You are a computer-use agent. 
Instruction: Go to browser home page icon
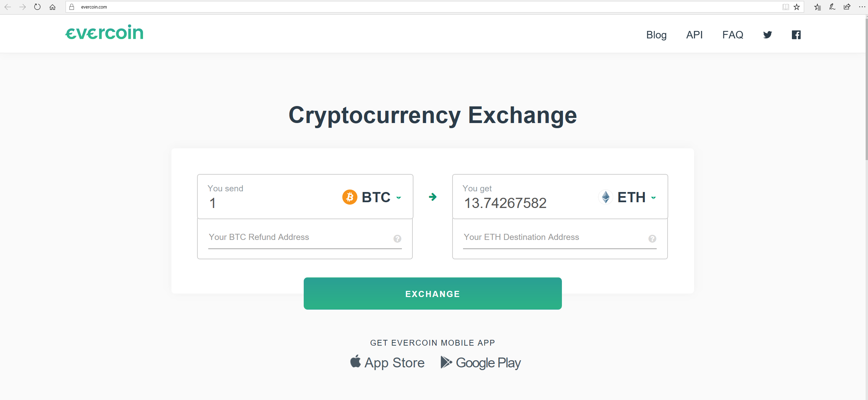point(52,7)
